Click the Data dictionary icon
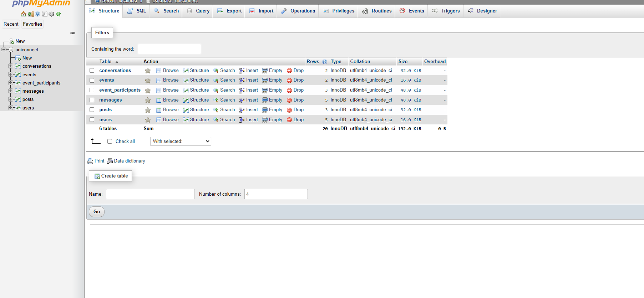The image size is (644, 298). click(110, 161)
